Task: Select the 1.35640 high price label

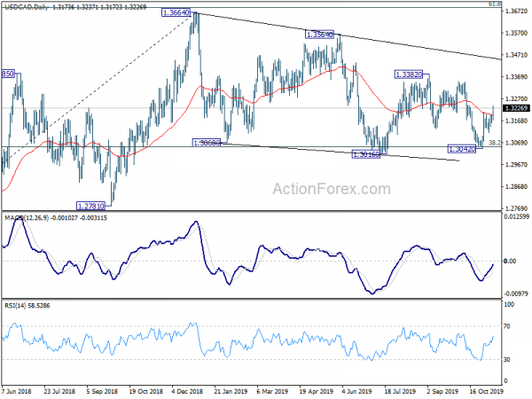Action: tap(319, 35)
